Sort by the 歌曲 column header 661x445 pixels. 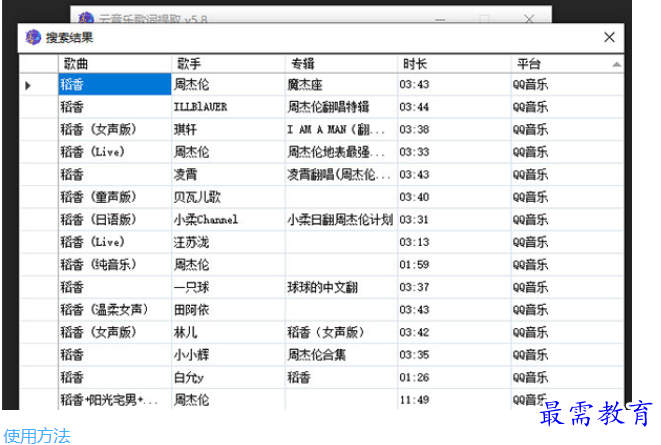point(115,64)
